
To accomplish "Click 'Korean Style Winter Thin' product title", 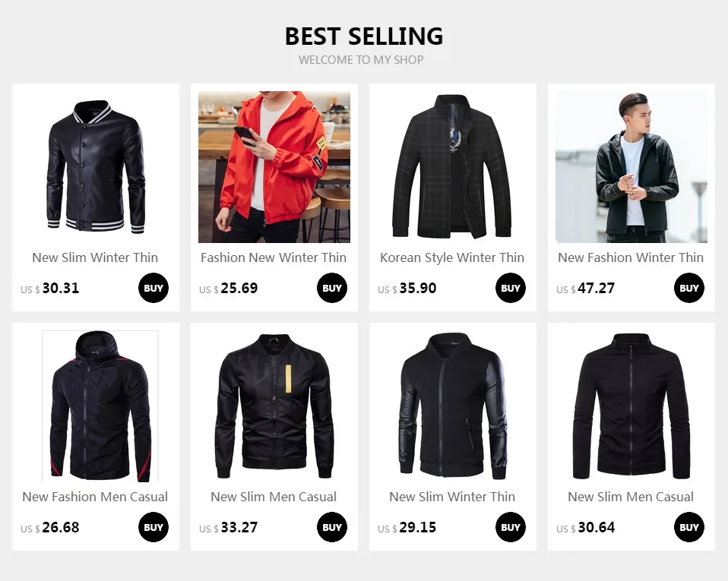I will coord(452,257).
